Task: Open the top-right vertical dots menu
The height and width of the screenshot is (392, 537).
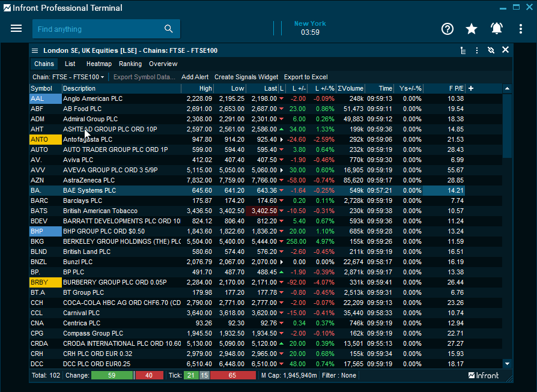Action: (521, 29)
